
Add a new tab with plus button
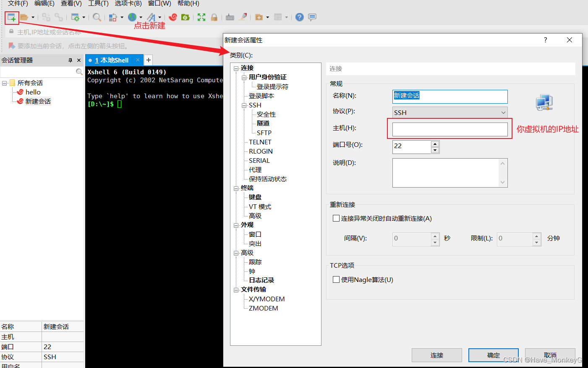pyautogui.click(x=149, y=60)
